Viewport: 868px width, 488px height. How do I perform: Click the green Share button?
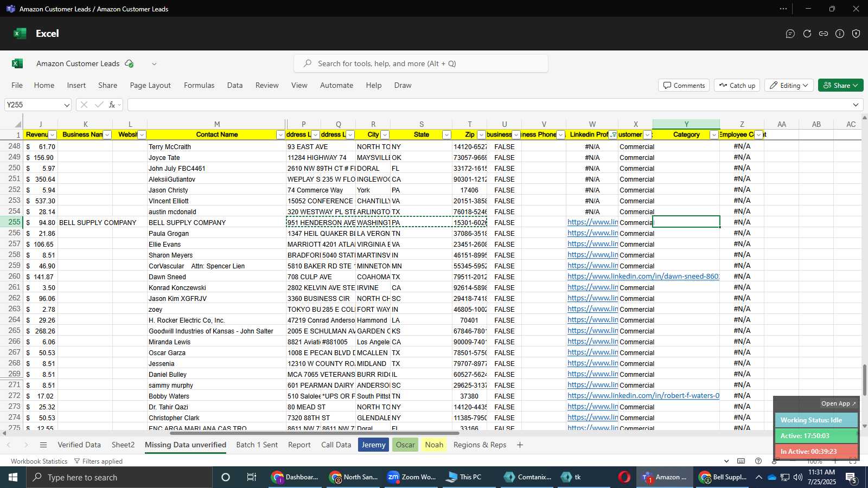841,85
